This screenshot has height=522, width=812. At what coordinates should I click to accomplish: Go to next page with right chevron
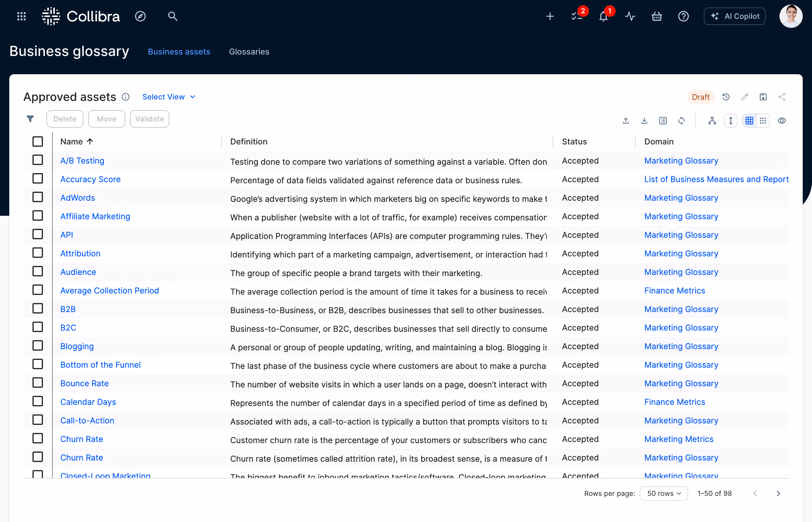point(778,494)
